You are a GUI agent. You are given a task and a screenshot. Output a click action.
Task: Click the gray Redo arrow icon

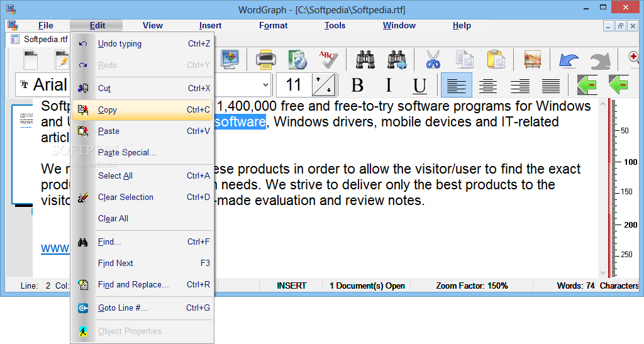[x=600, y=61]
